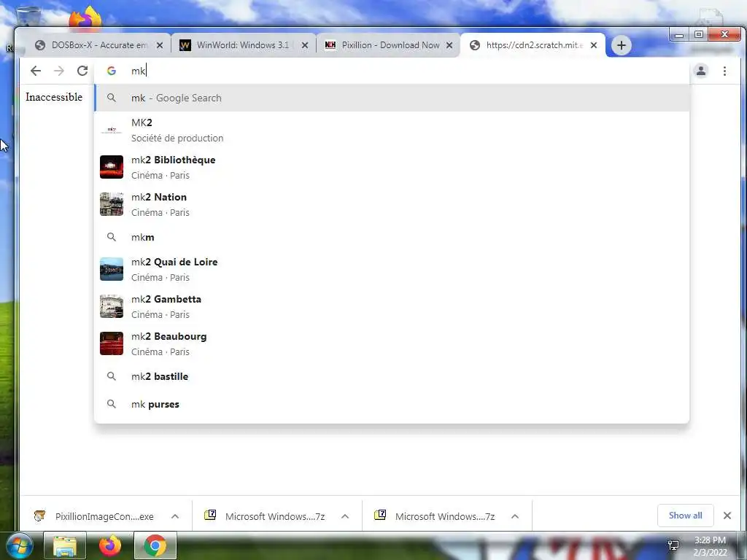Expand options for second Microsoft Windows 7z
The height and width of the screenshot is (560, 747).
(x=515, y=516)
